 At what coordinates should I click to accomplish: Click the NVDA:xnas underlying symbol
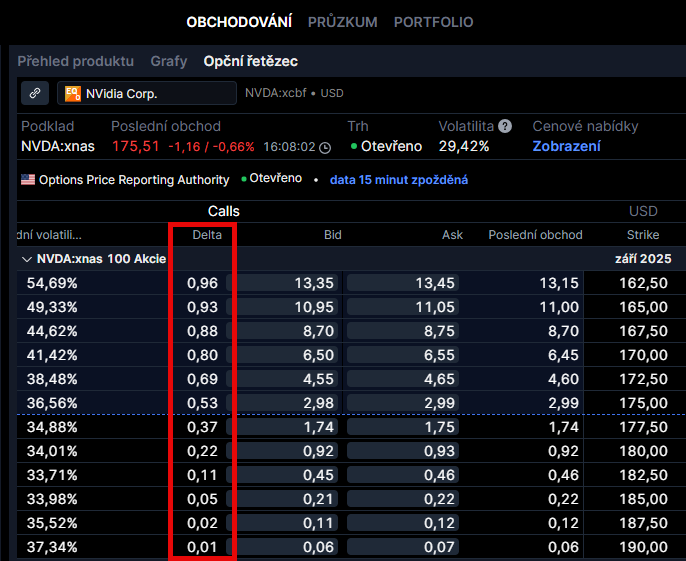point(58,146)
